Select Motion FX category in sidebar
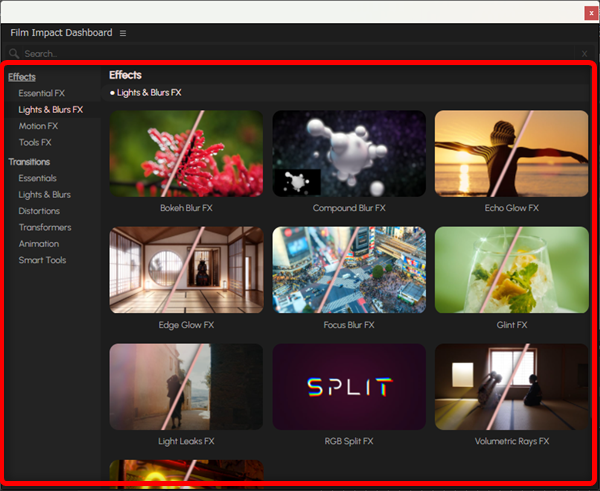 (38, 126)
